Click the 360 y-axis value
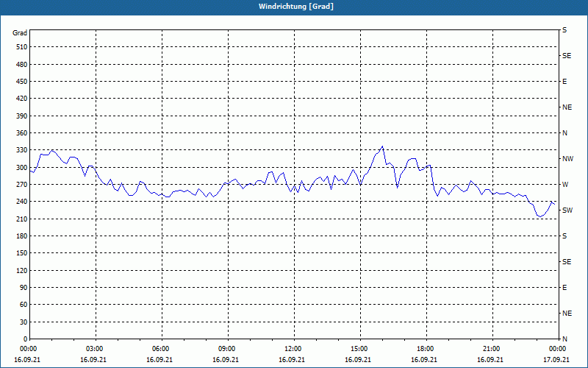 (x=22, y=133)
